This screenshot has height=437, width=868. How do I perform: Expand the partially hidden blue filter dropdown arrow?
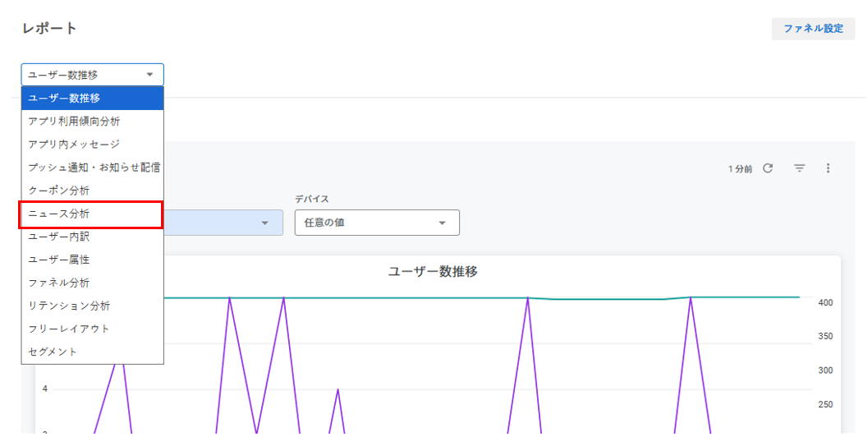[x=264, y=223]
